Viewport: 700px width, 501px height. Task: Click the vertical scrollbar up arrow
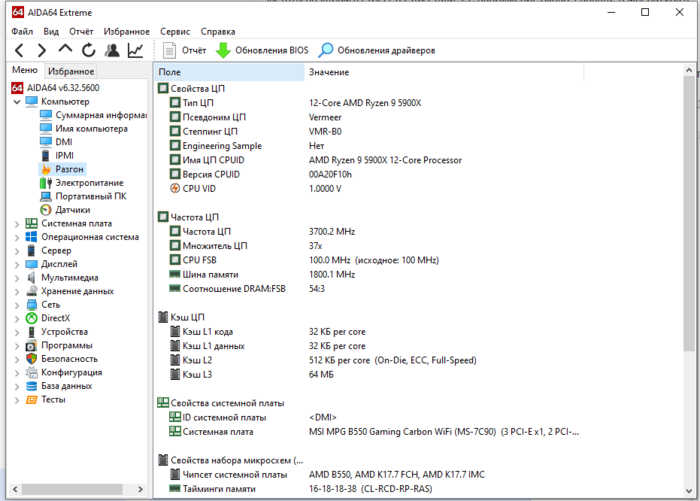point(689,70)
